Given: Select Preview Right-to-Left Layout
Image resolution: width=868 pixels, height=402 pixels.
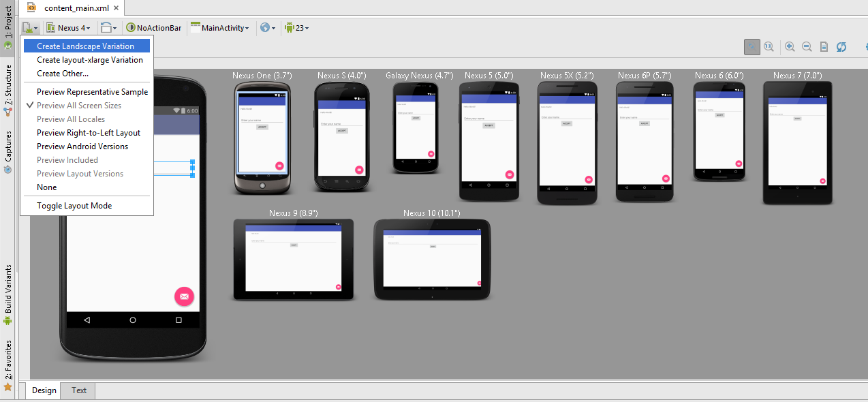Looking at the screenshot, I should [x=87, y=133].
